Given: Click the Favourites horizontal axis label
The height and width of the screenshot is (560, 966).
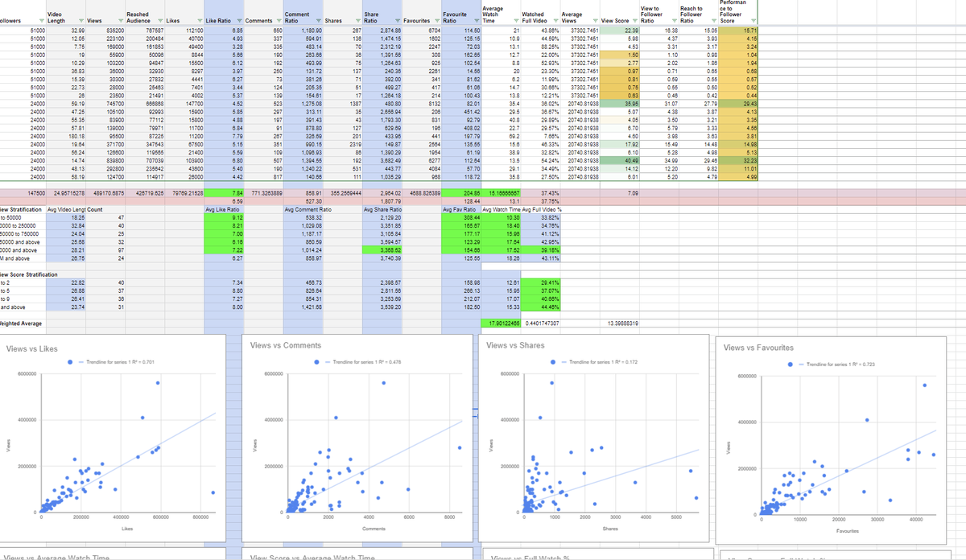Looking at the screenshot, I should [x=848, y=531].
